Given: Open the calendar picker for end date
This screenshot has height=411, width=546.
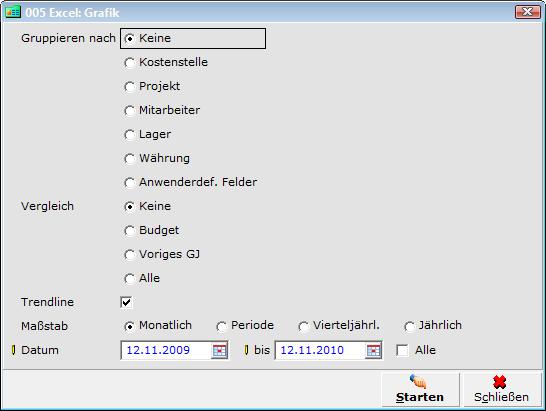Looking at the screenshot, I should 373,350.
